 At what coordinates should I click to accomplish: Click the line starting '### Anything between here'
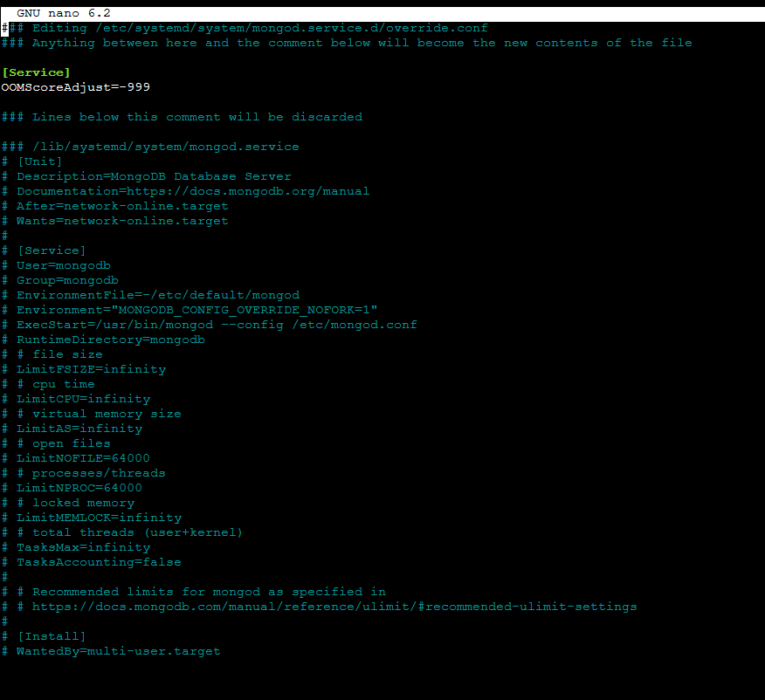coord(347,43)
